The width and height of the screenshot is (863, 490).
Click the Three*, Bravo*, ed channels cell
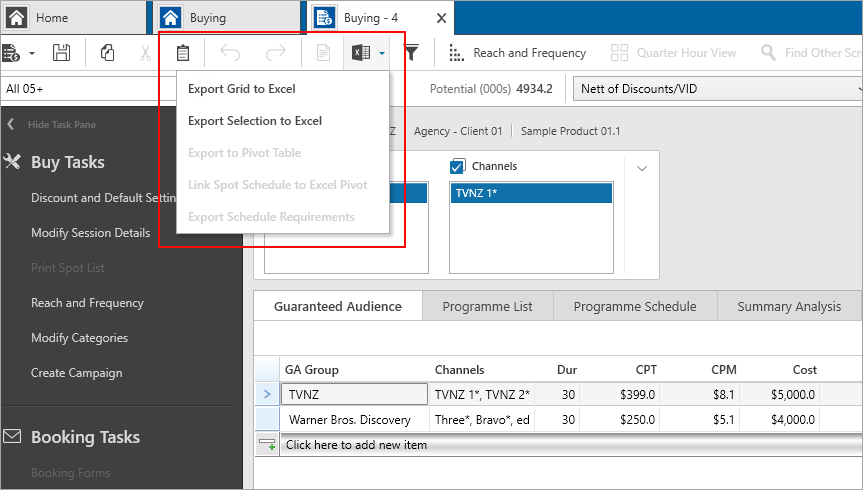[x=482, y=420]
